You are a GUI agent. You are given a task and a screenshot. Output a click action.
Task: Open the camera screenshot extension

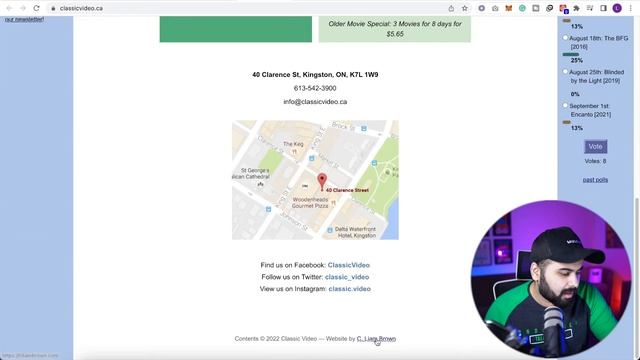tap(495, 8)
